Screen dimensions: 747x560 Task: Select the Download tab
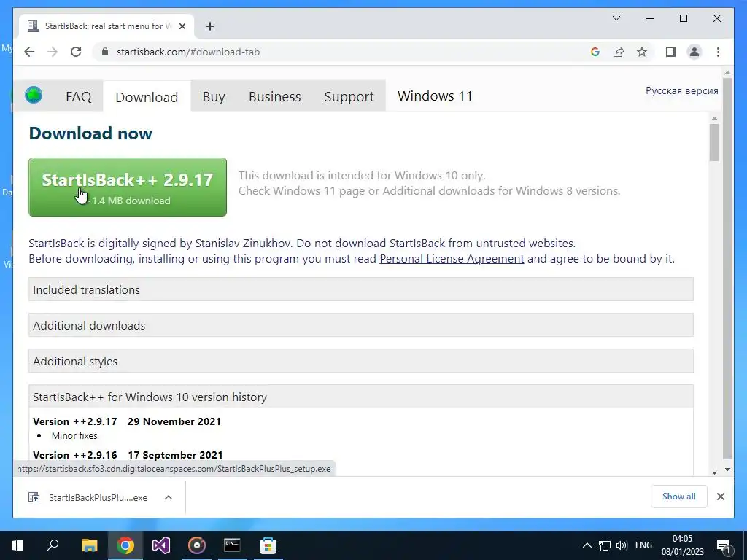pos(147,97)
